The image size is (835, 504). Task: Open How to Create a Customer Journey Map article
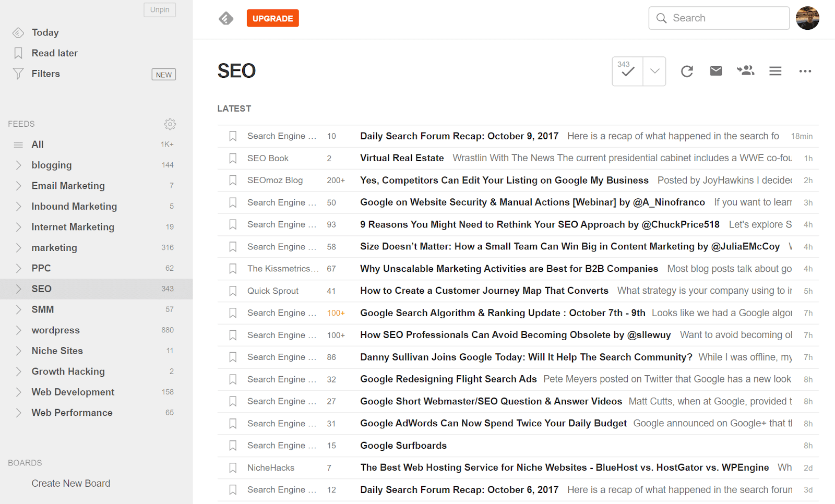pos(484,291)
